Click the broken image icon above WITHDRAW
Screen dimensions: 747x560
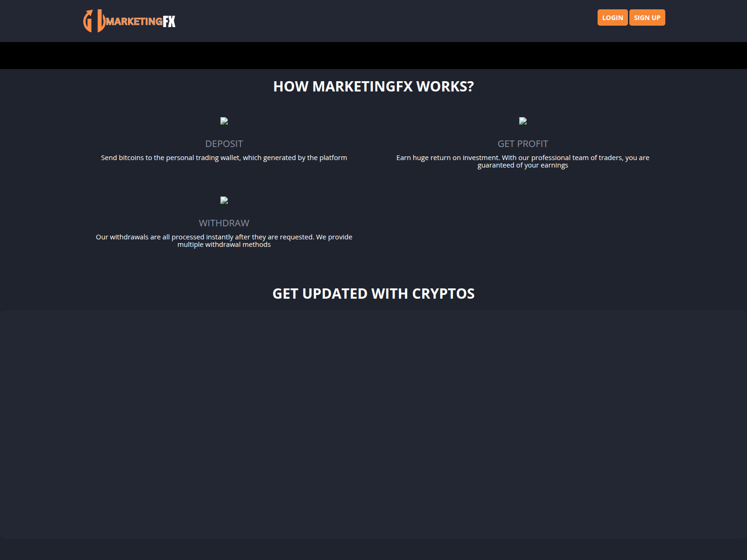pos(224,200)
